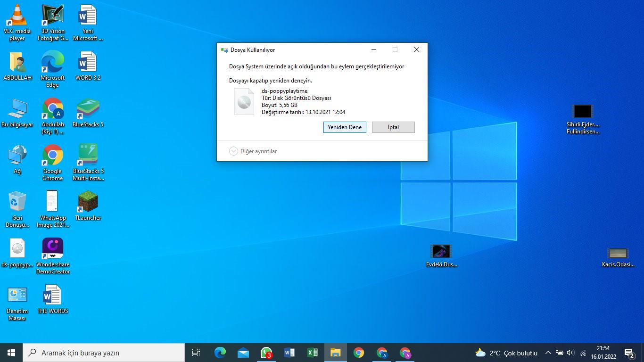Screen dimensions: 644x362
Task: Select the Geri Dönüşüm recycle bin icon
Action: point(17,209)
